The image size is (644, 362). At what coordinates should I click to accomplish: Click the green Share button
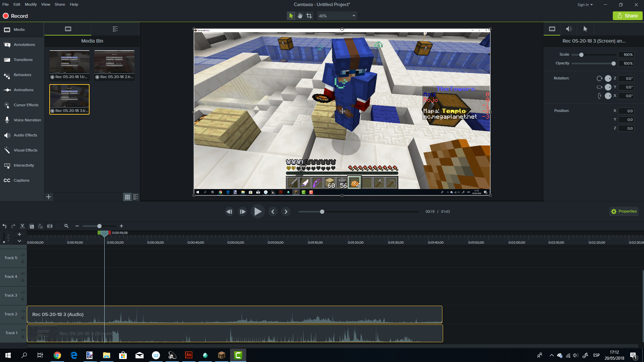(627, 16)
